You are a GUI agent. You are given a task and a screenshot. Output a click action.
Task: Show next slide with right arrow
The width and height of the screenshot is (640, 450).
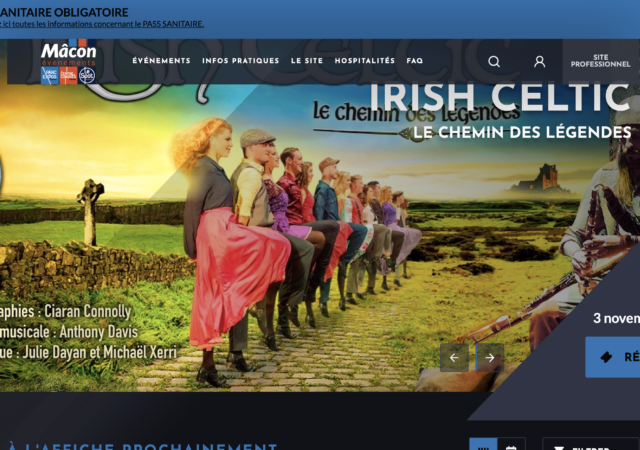point(490,358)
